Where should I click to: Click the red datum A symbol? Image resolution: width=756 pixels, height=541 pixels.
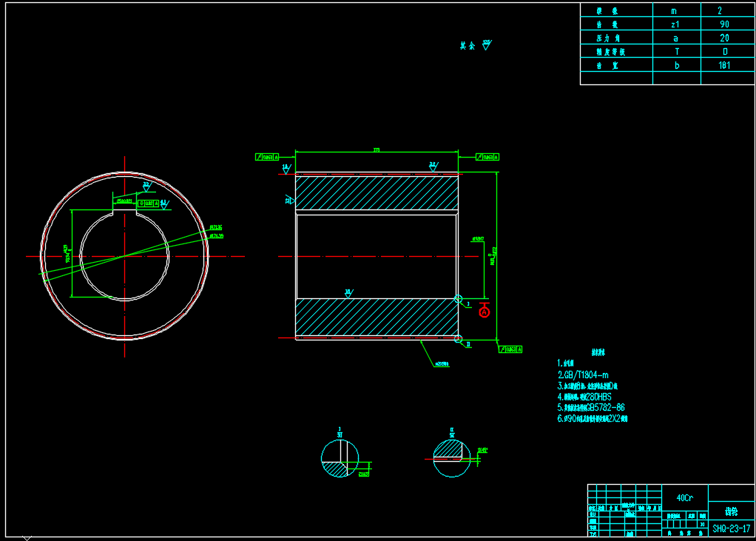pos(485,312)
